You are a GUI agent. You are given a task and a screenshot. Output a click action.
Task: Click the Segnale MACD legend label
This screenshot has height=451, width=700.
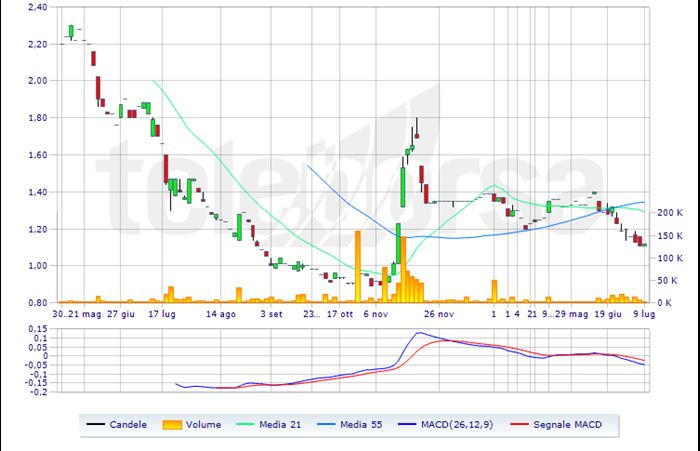click(567, 425)
